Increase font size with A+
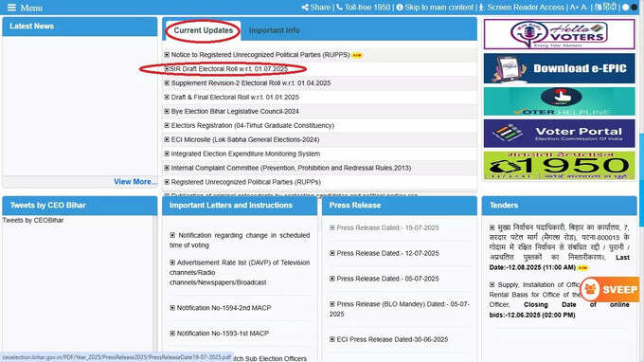The height and width of the screenshot is (362, 644). tap(574, 8)
